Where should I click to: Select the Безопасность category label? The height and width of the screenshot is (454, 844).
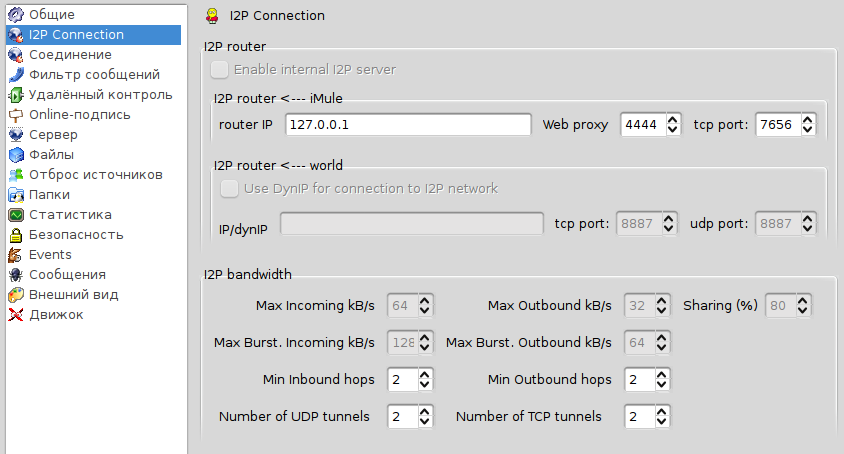76,235
